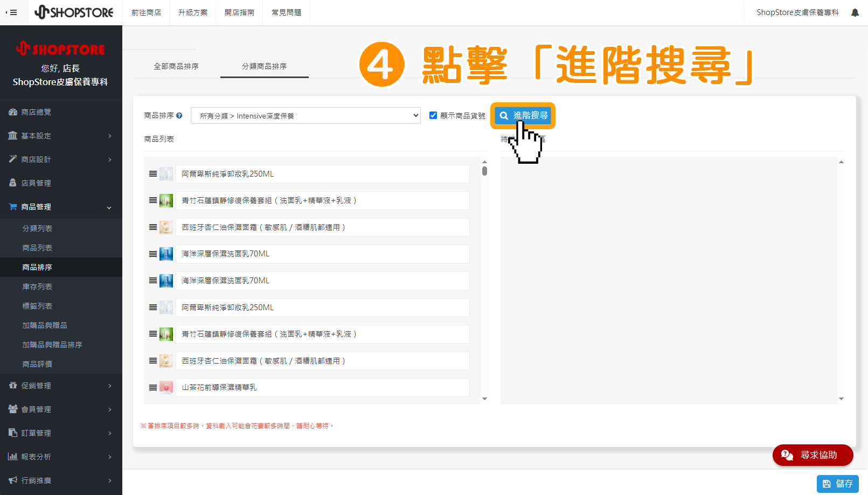Click the 商品管理 cart icon
The height and width of the screenshot is (495, 868).
pyautogui.click(x=13, y=207)
